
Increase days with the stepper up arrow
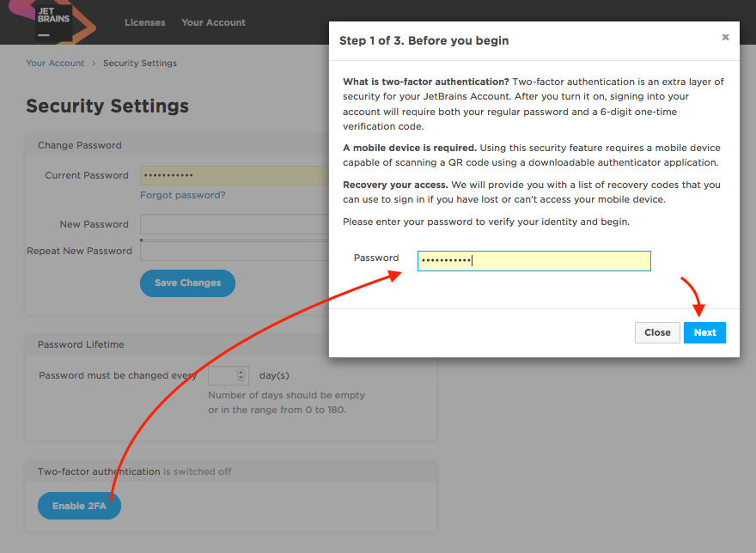(x=241, y=372)
